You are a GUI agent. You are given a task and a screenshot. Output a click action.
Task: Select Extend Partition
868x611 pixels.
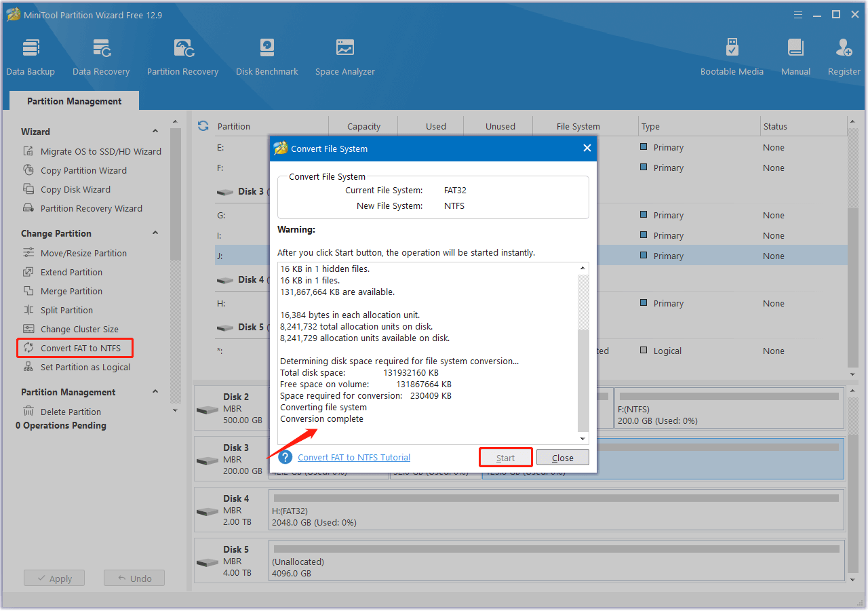point(62,272)
